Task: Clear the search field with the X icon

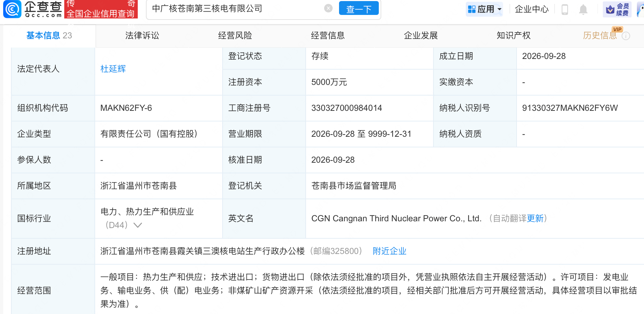Action: [328, 8]
